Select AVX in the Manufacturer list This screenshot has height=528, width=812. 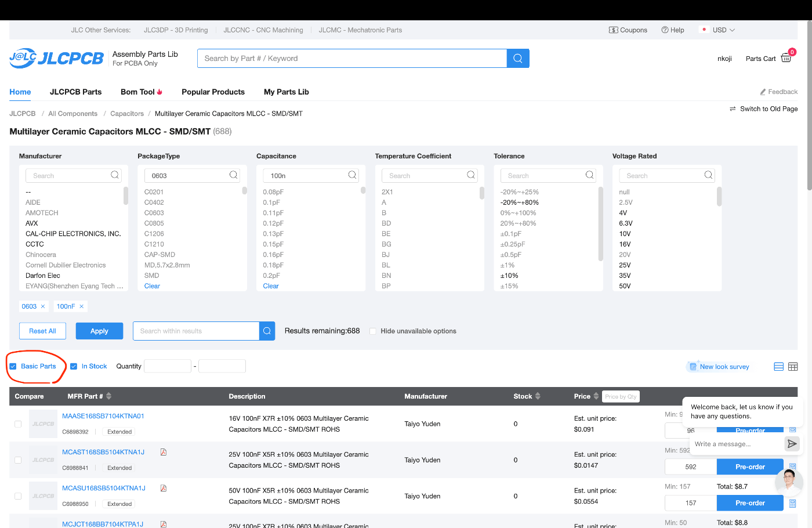32,223
